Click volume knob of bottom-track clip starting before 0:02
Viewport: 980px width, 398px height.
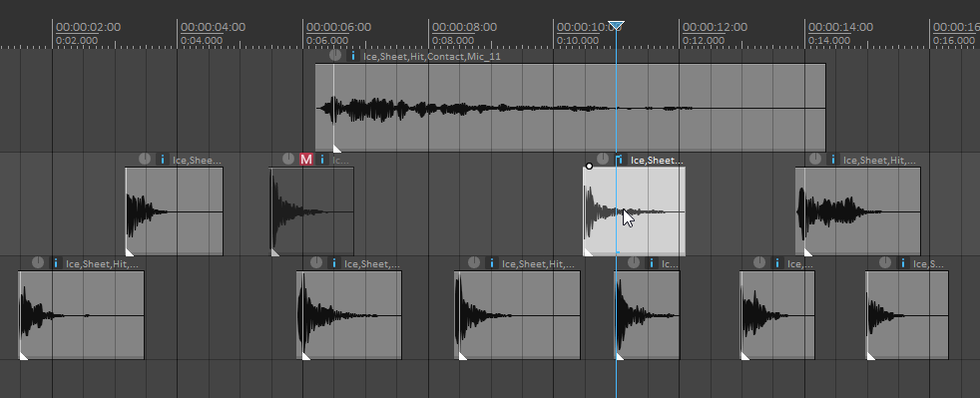pos(38,262)
